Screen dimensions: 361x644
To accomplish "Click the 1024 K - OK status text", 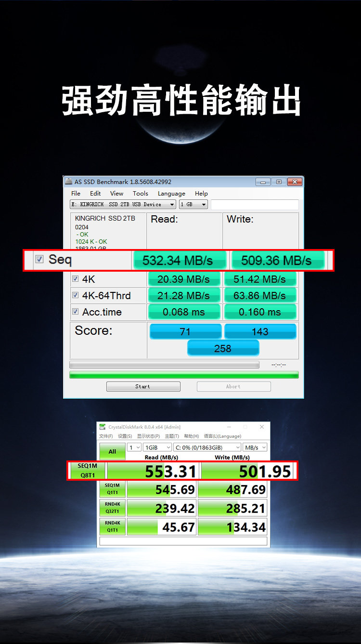I will coord(91,242).
